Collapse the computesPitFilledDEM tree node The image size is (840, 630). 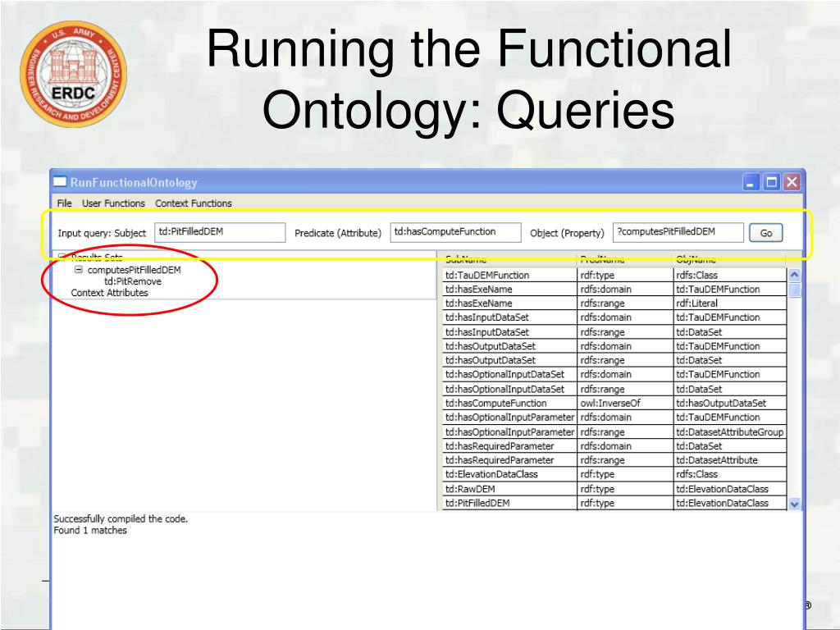click(79, 269)
